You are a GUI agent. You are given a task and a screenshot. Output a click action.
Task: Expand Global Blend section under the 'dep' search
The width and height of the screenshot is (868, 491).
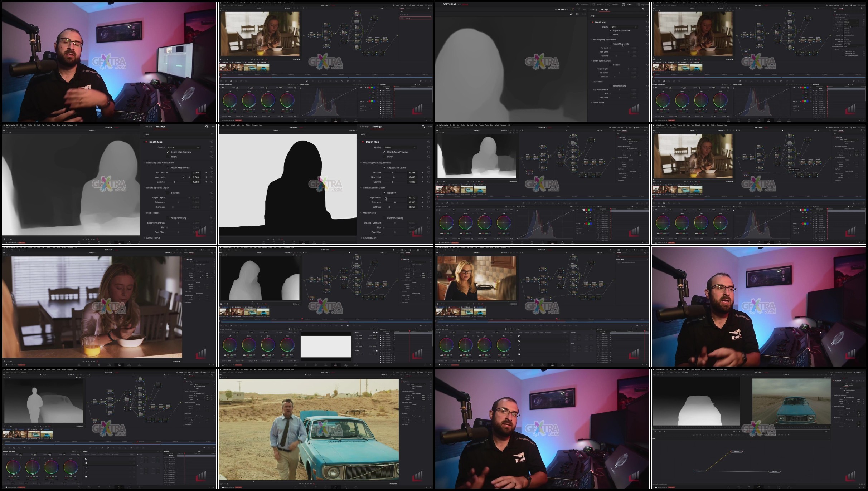tap(598, 103)
